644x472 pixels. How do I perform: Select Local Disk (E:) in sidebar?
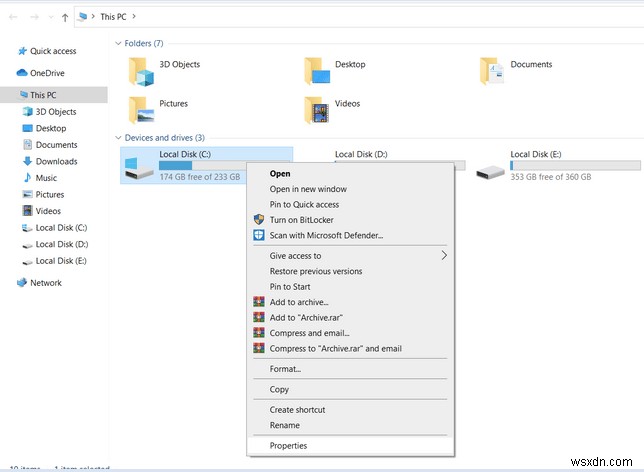tap(61, 261)
